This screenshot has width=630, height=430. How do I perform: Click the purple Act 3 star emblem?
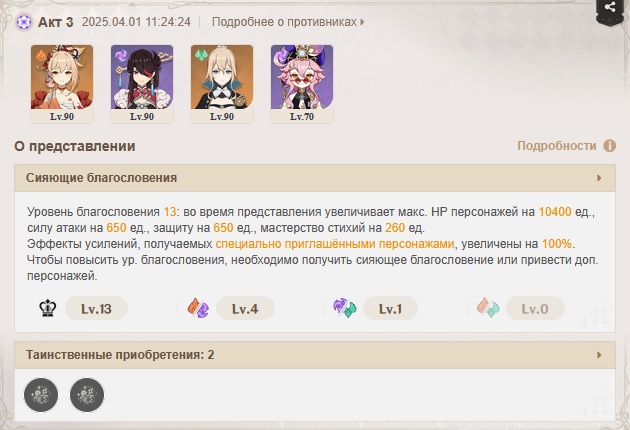click(x=24, y=22)
